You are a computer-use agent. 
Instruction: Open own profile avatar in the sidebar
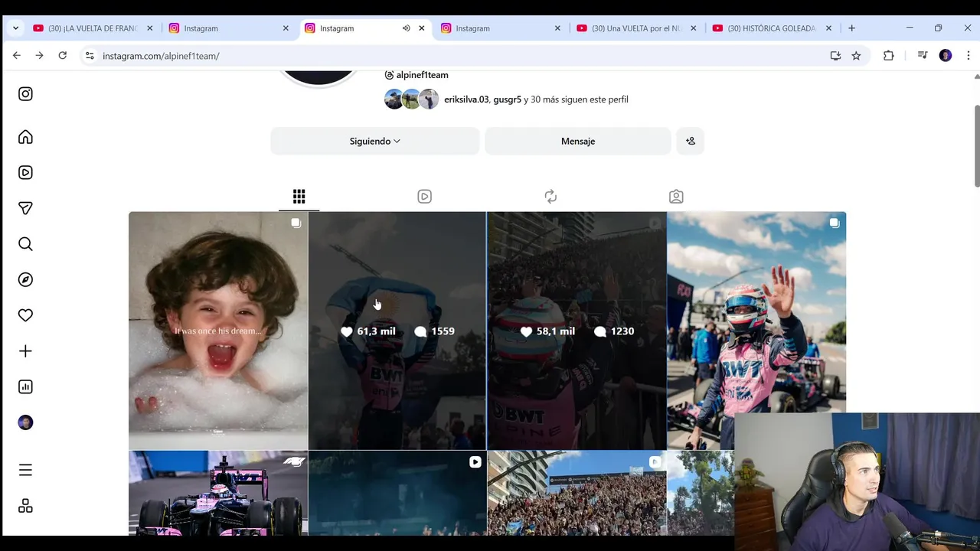[25, 422]
